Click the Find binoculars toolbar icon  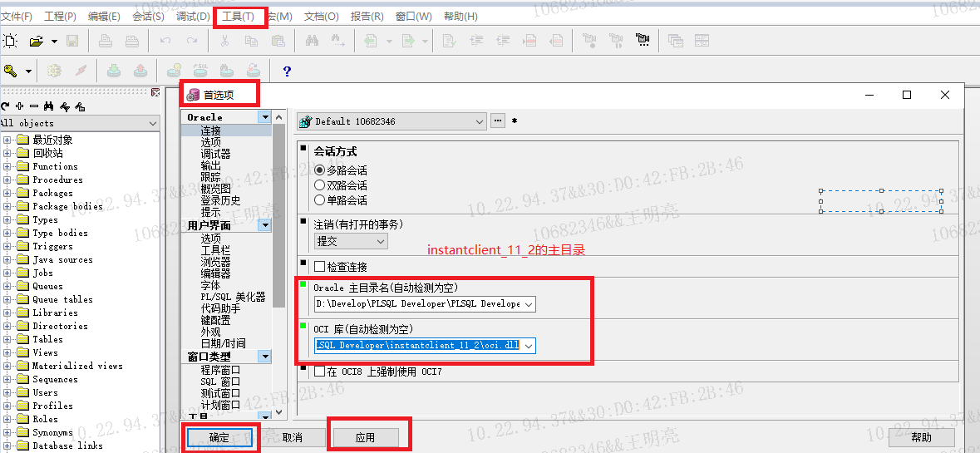313,42
